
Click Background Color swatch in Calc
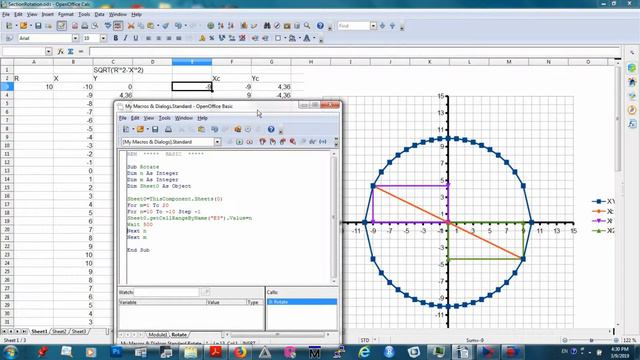292,38
